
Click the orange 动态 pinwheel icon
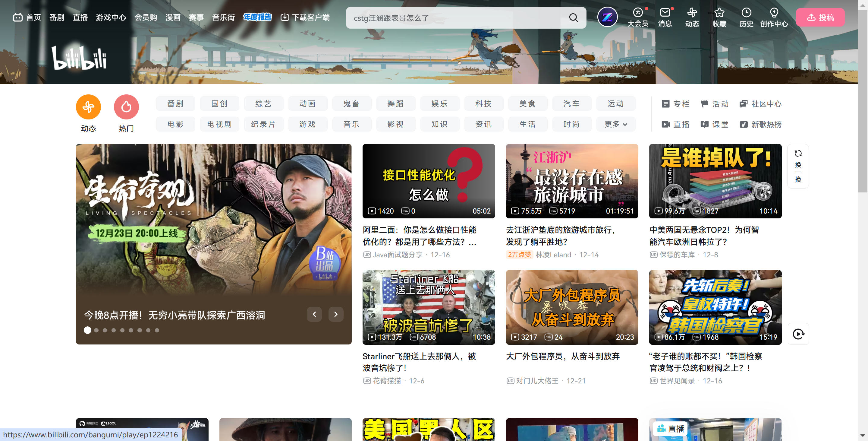click(x=88, y=107)
